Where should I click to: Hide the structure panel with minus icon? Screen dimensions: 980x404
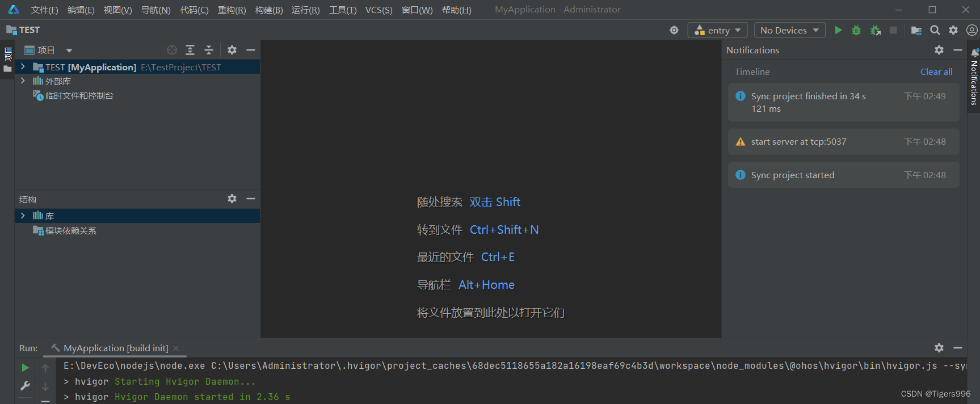251,199
